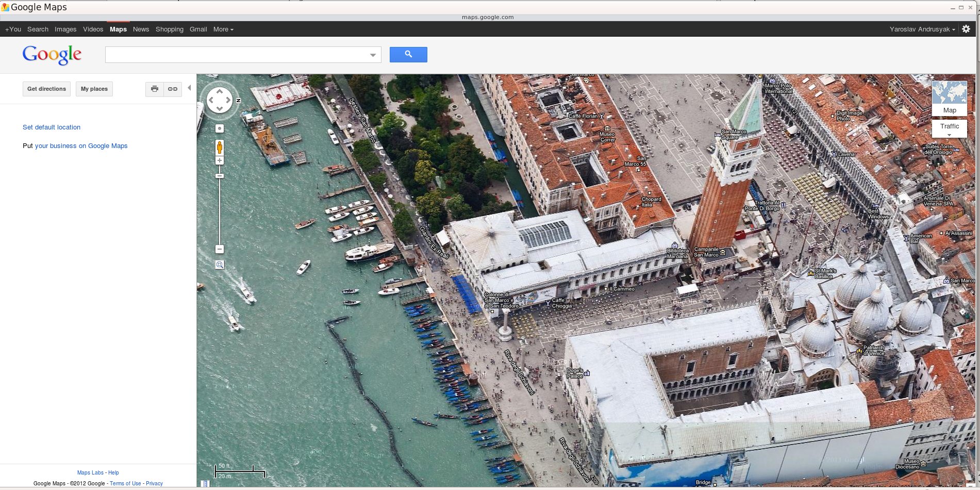Toggle the Traffic layer on
Image resolution: width=980 pixels, height=490 pixels.
point(949,126)
